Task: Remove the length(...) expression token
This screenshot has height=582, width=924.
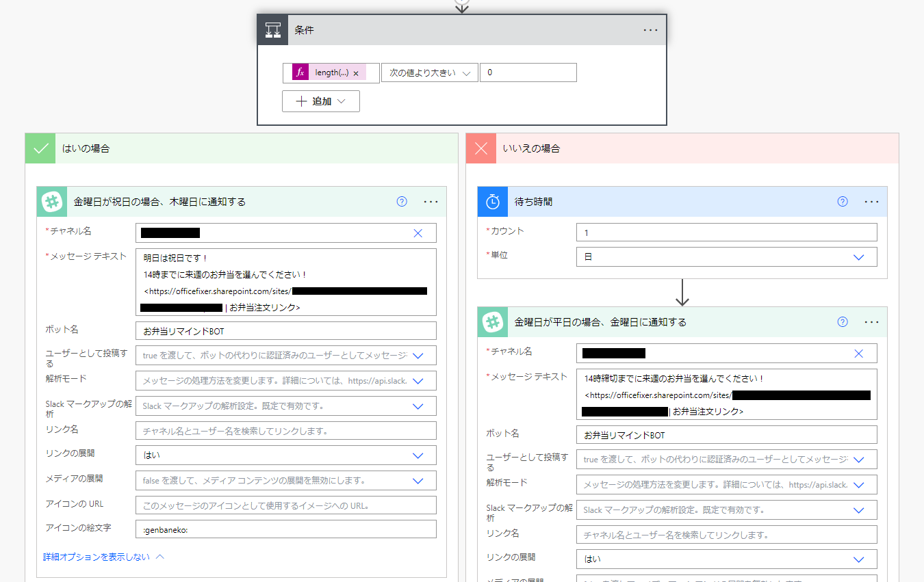Action: (x=357, y=72)
